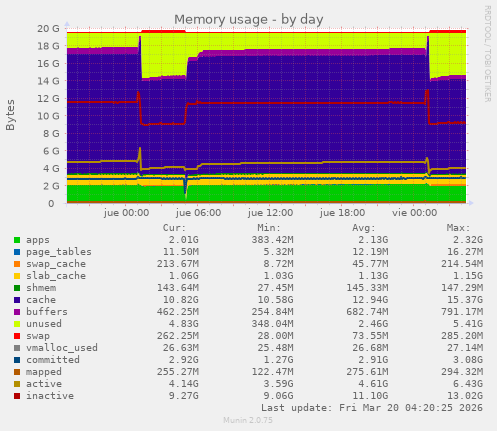Click the apps legend green swatch
Image resolution: width=497 pixels, height=431 pixels.
(x=17, y=240)
